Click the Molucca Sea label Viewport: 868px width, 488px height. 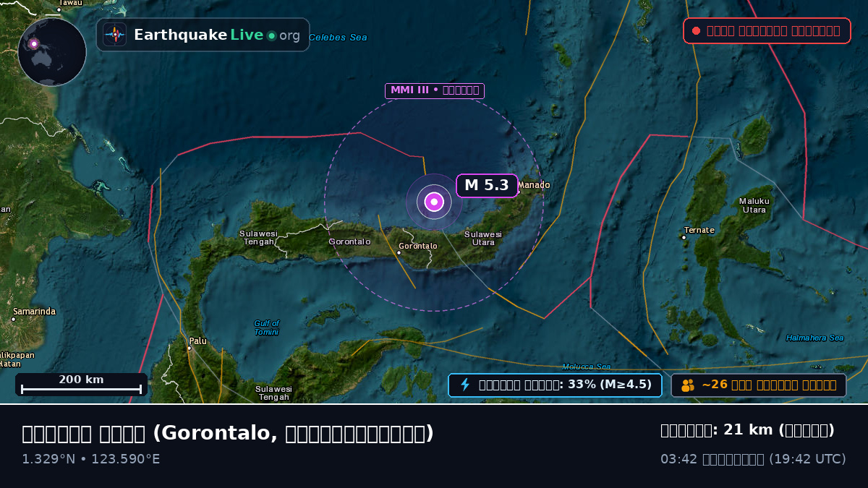pyautogui.click(x=587, y=367)
